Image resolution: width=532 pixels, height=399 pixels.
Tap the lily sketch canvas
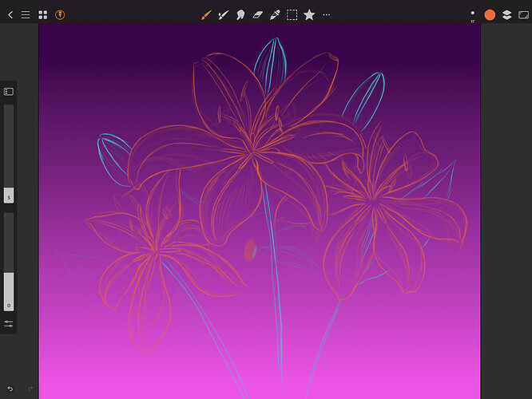(x=260, y=211)
